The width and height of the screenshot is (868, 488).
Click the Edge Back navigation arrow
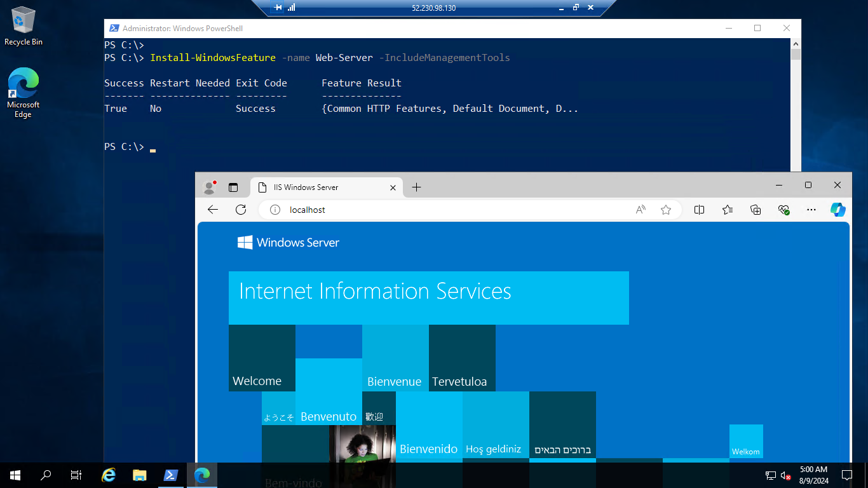[x=213, y=210]
